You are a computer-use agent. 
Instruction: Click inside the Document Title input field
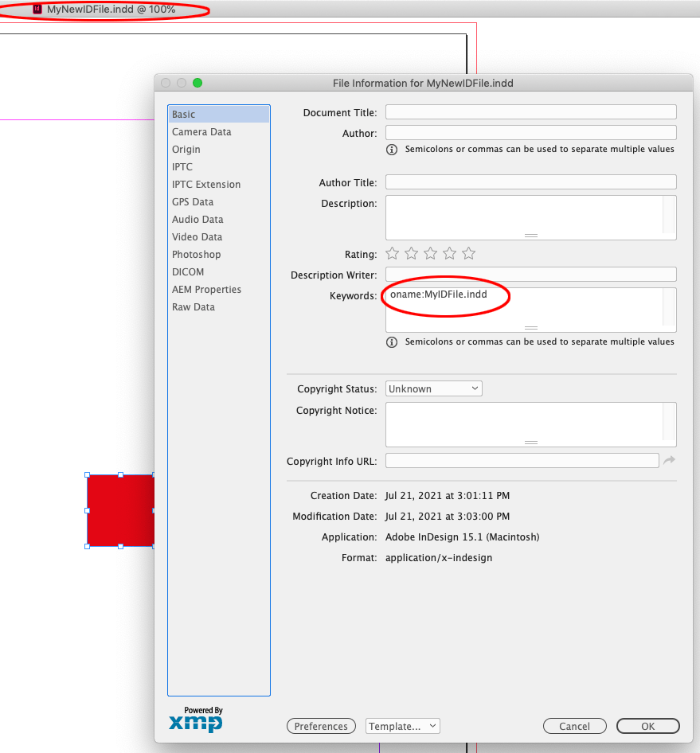point(530,111)
